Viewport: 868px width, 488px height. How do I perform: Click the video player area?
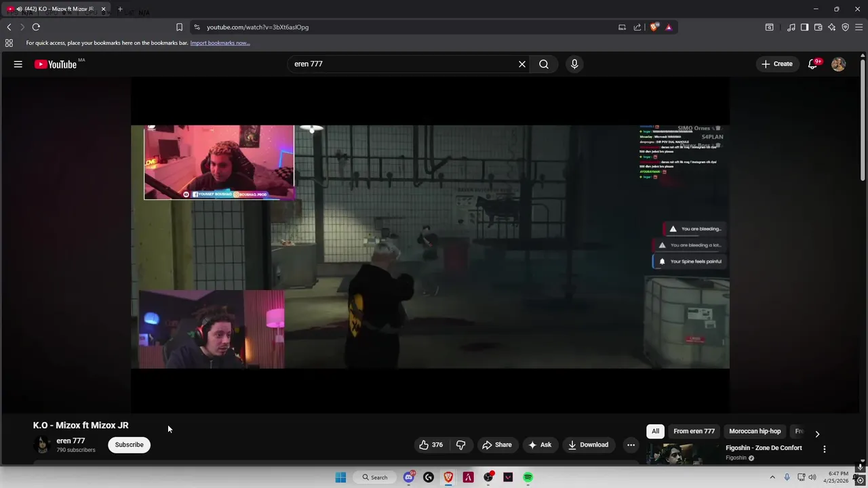[x=430, y=247]
